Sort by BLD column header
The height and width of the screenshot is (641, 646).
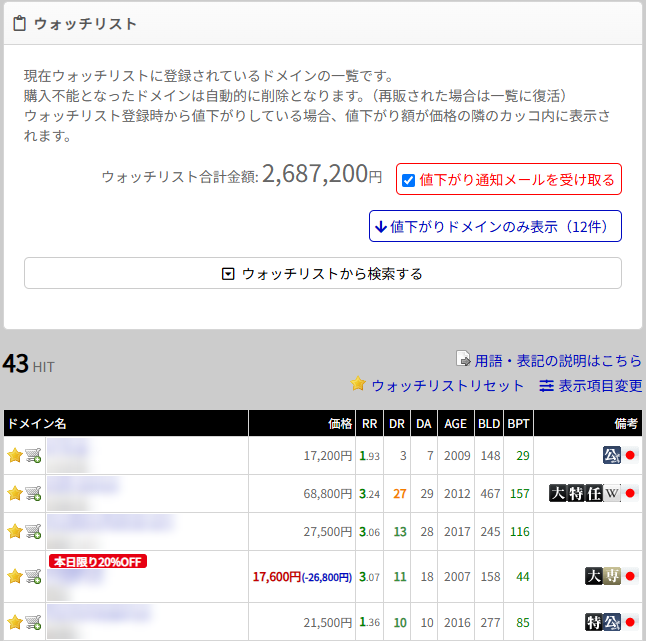tap(489, 423)
